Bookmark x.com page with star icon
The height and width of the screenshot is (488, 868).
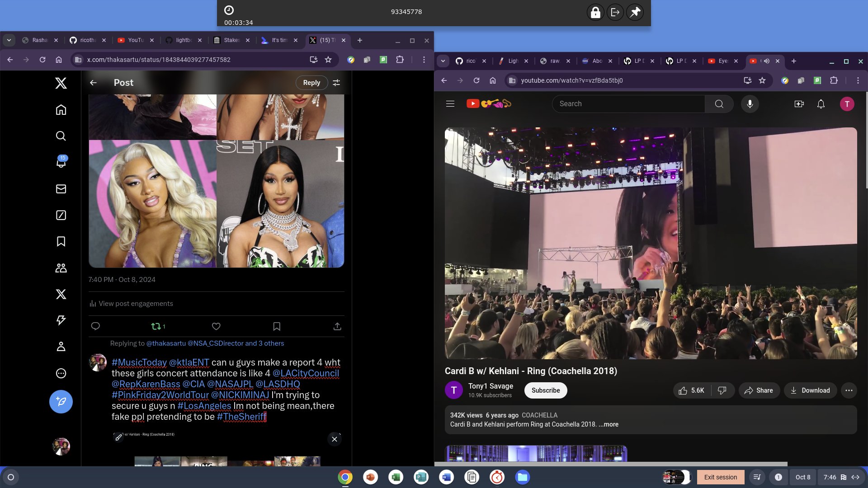coord(329,60)
